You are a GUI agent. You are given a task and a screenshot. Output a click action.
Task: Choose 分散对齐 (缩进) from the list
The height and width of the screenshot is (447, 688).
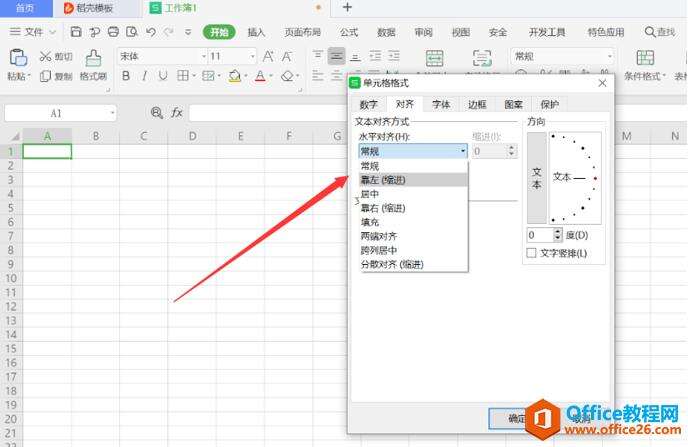[413, 264]
